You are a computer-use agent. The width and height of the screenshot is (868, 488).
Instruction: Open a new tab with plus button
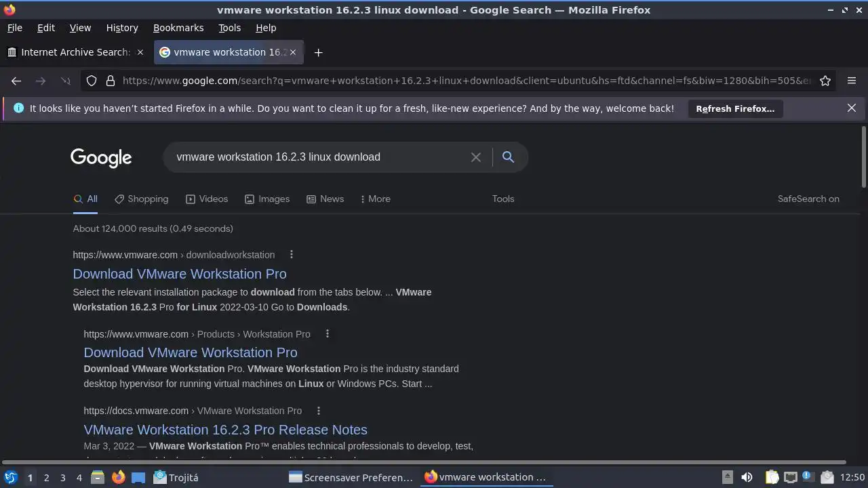pyautogui.click(x=318, y=52)
